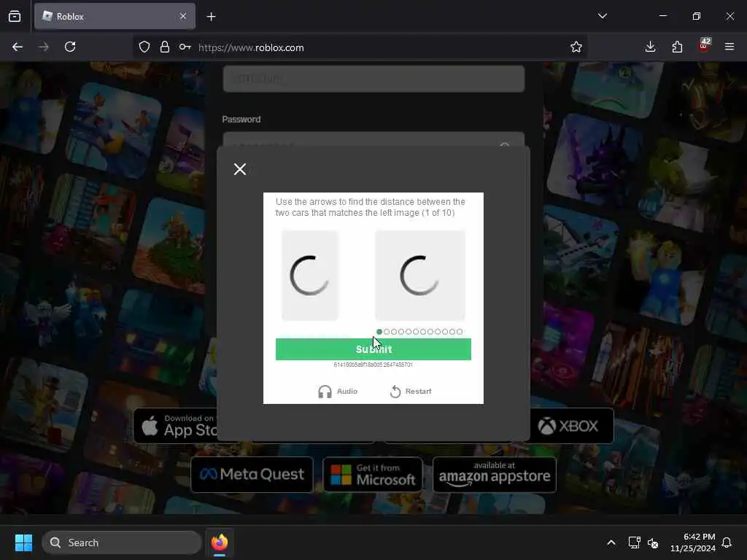Open Firefox View tab icon
The width and height of the screenshot is (747, 560).
15,17
